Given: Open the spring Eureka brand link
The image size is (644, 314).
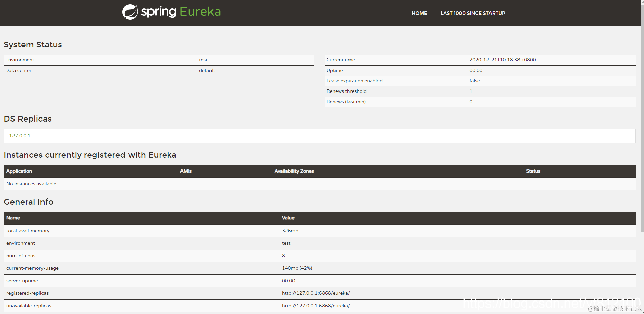Looking at the screenshot, I should 171,12.
